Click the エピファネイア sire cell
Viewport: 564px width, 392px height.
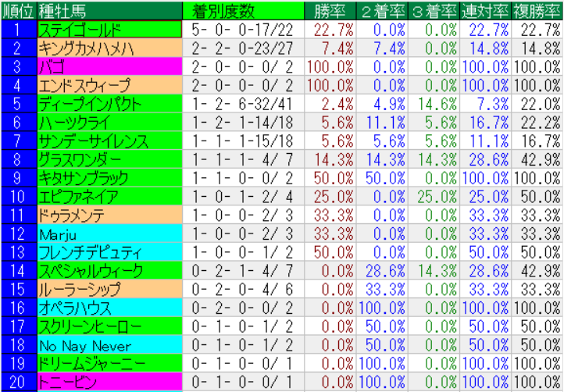click(x=109, y=196)
